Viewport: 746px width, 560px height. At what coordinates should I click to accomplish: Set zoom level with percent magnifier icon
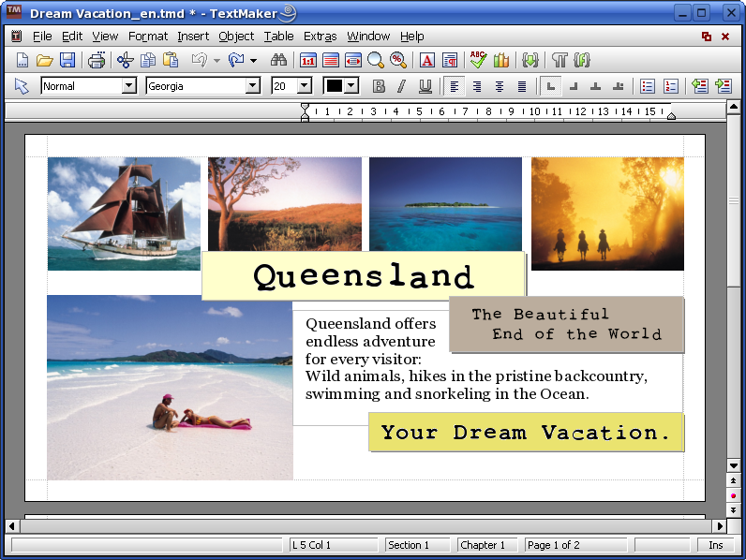coord(397,60)
